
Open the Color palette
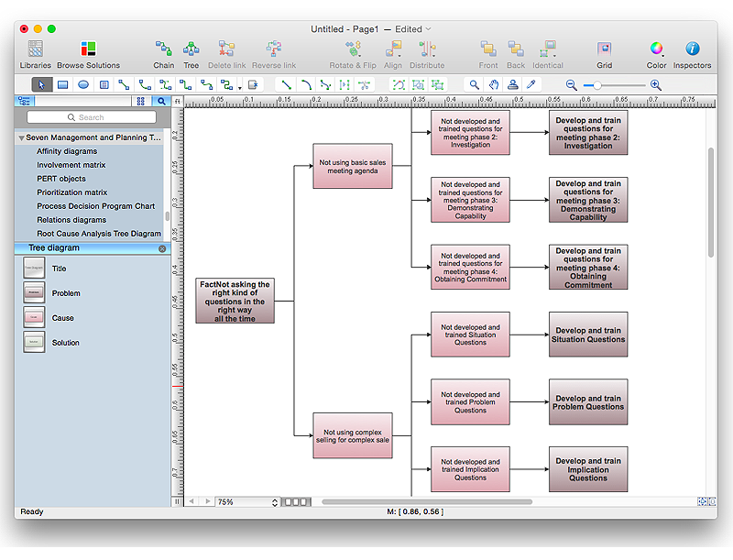pos(656,49)
